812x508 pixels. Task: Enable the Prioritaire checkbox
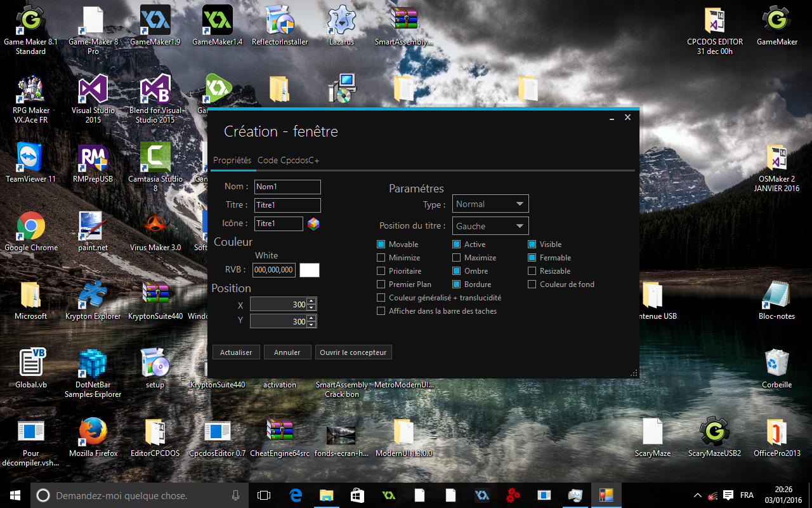coord(381,271)
